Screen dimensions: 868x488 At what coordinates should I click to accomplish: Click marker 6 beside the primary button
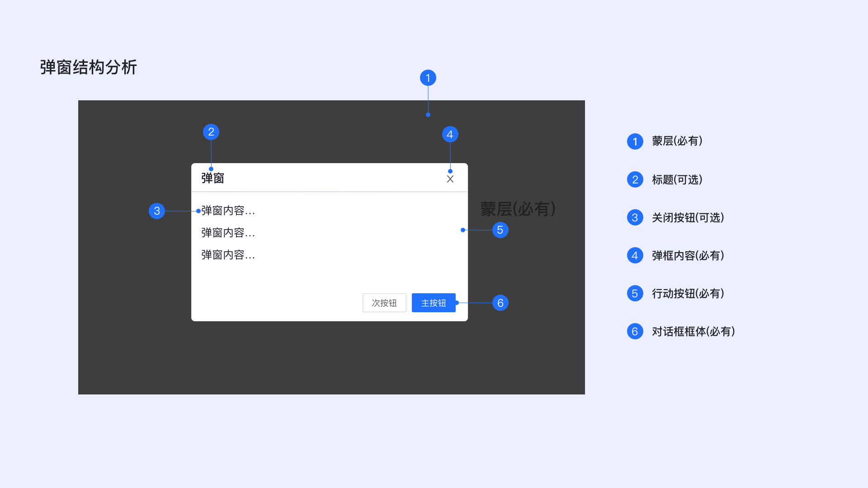tap(500, 303)
